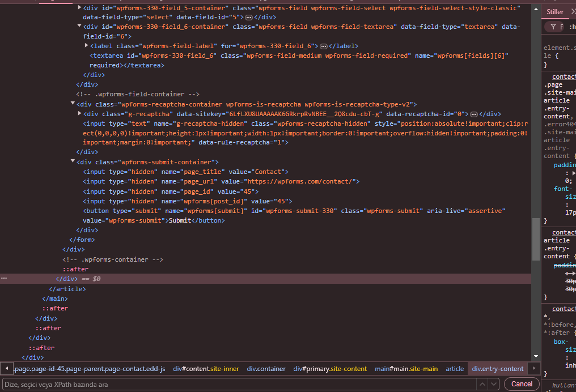Click the scrollbar up arrow of DOM tree
This screenshot has height=392, width=576.
[536, 9]
